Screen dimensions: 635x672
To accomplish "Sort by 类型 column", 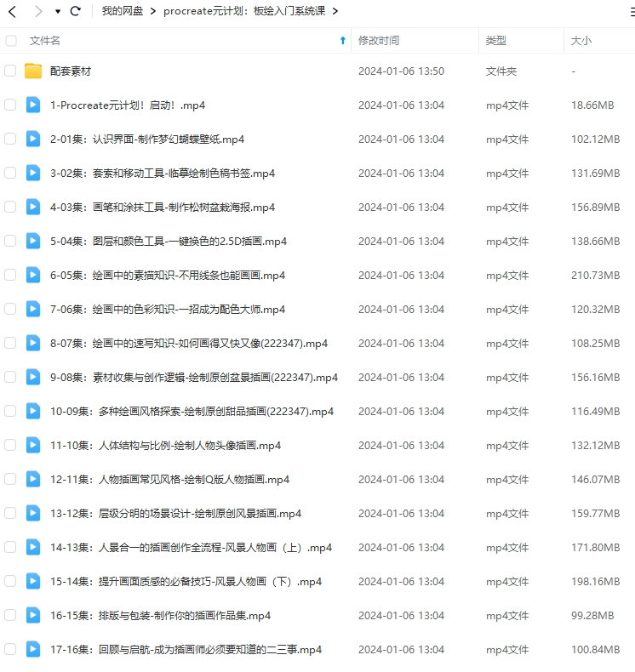I will pyautogui.click(x=496, y=41).
